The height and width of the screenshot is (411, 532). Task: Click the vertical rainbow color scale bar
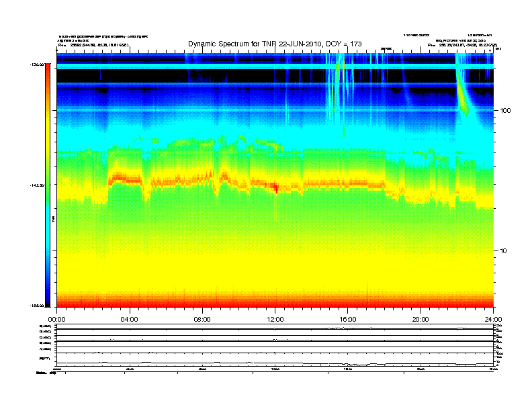(48, 185)
